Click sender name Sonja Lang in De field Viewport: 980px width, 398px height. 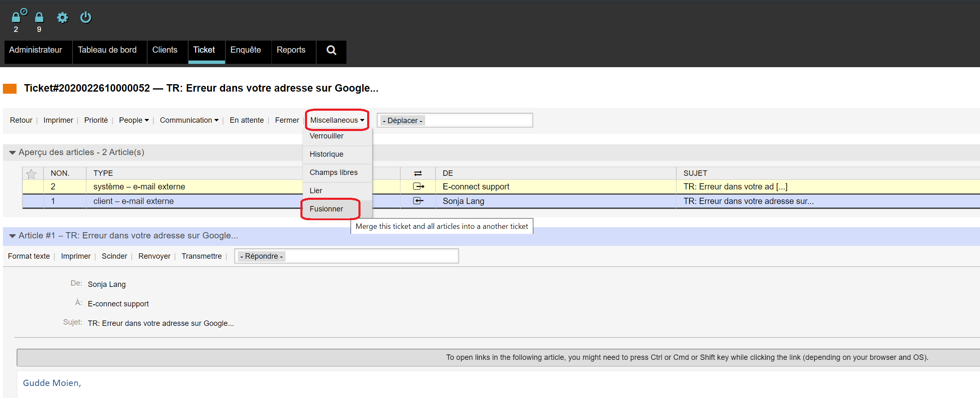point(106,284)
